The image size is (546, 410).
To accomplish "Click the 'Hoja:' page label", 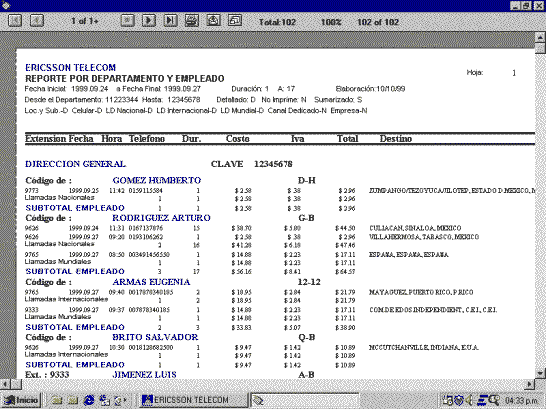I will pyautogui.click(x=475, y=72).
